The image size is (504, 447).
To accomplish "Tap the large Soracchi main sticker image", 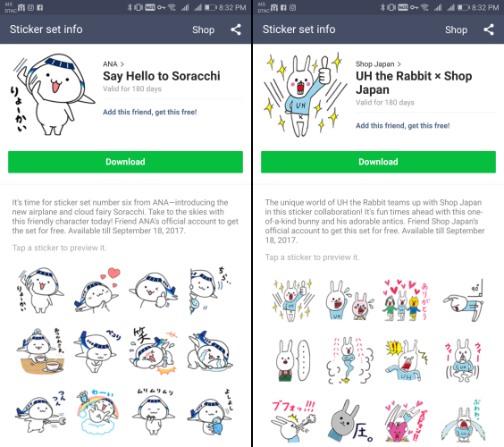I will pyautogui.click(x=53, y=94).
